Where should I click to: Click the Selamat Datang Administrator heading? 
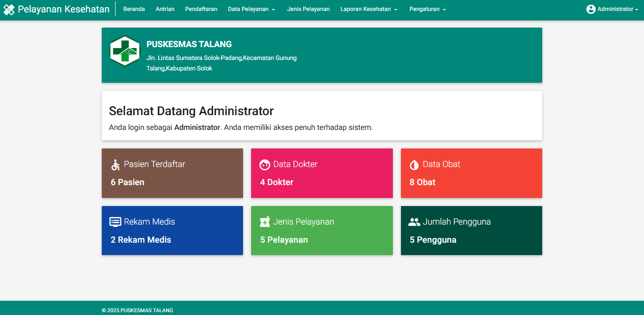coord(191,111)
